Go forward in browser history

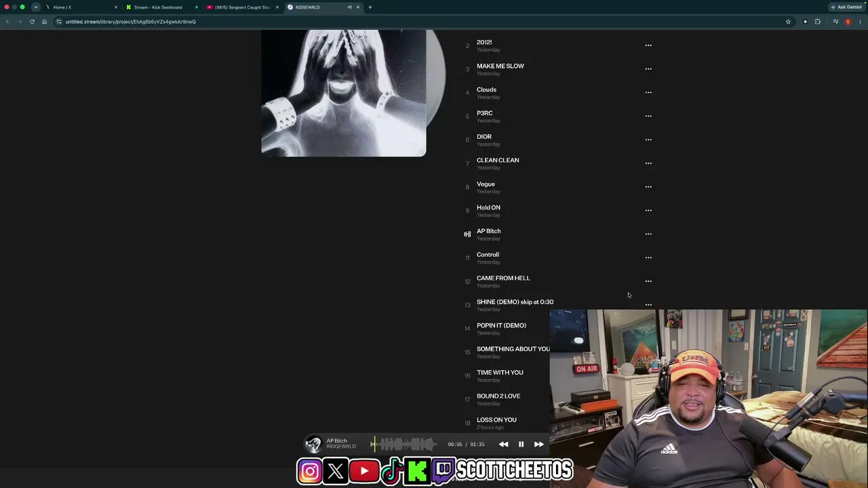tap(20, 22)
